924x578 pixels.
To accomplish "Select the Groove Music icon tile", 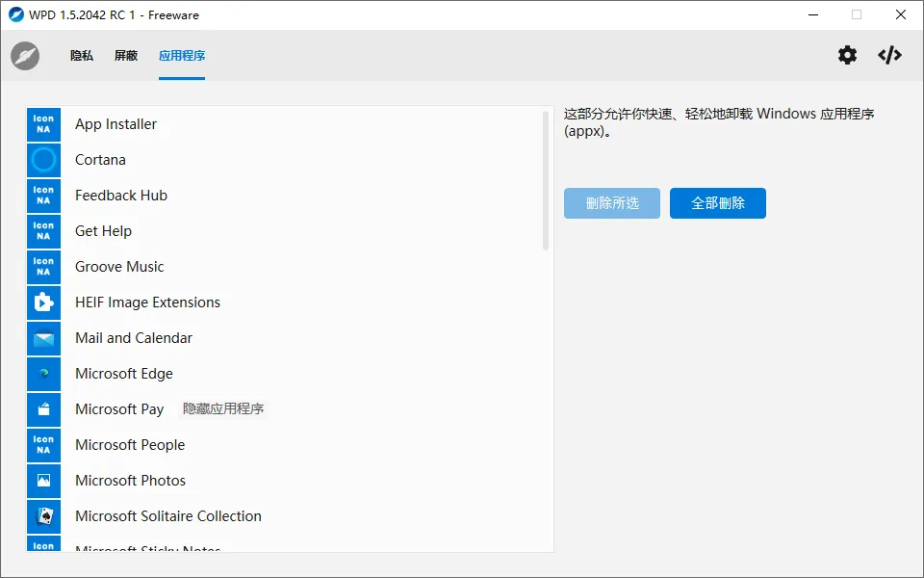I will click(x=43, y=267).
